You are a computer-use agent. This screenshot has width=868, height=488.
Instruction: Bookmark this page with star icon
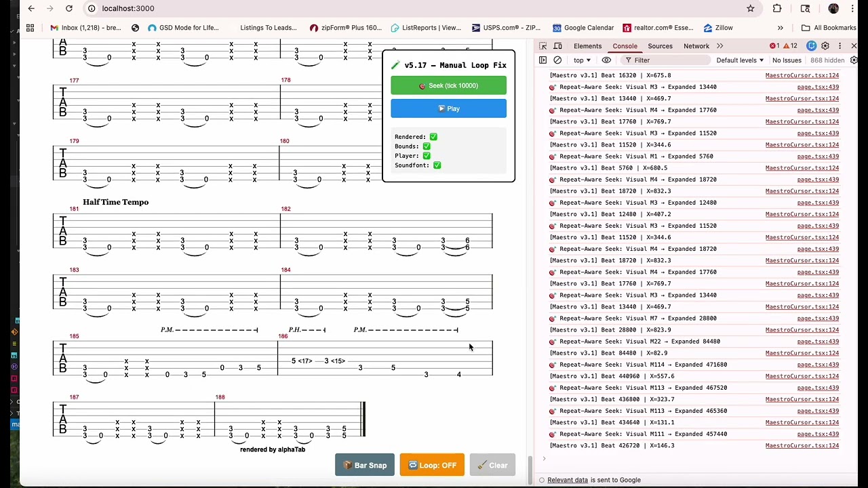pos(751,8)
